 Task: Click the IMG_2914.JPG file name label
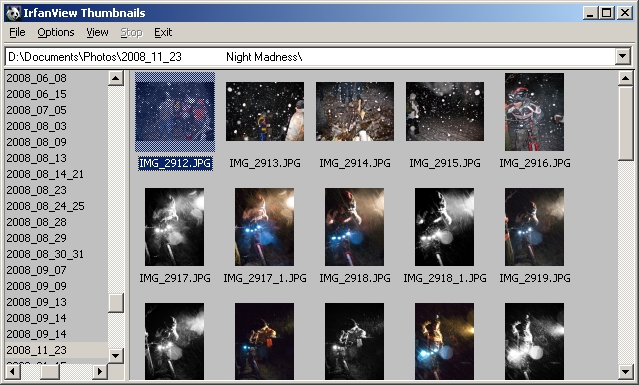tap(355, 163)
